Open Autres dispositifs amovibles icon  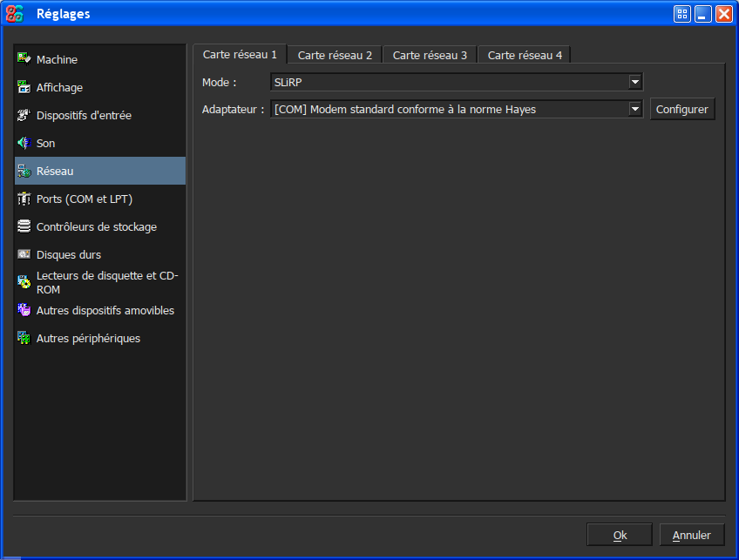click(24, 310)
